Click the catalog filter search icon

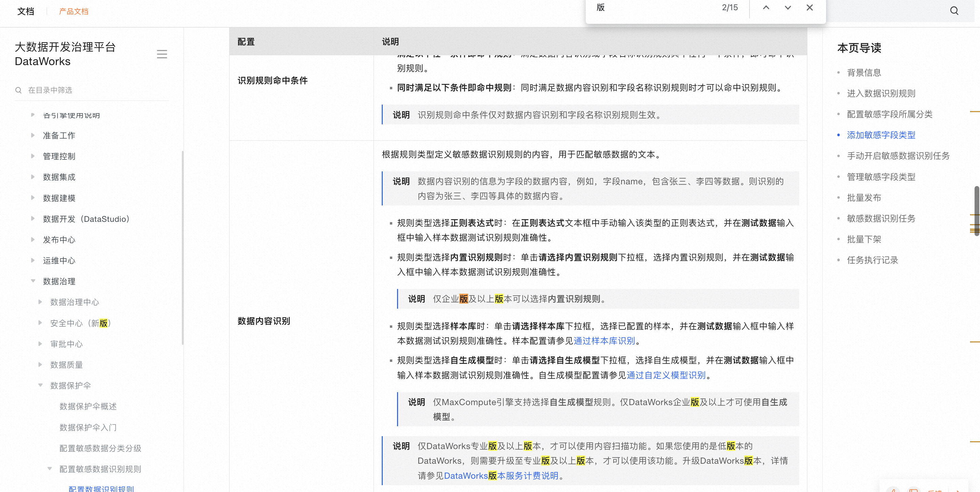tap(18, 90)
